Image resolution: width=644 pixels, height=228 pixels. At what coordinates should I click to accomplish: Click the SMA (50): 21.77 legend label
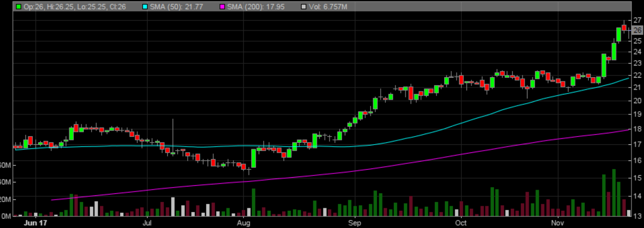[x=176, y=7]
